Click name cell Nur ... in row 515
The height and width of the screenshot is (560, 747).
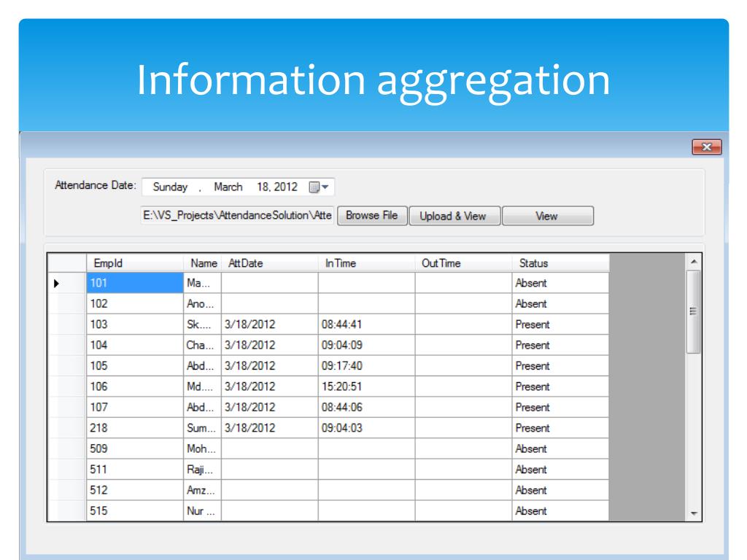[x=203, y=511]
